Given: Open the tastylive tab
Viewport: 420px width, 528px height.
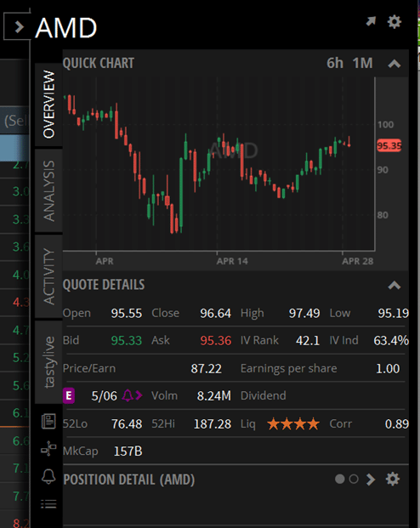Looking at the screenshot, I should 48,362.
